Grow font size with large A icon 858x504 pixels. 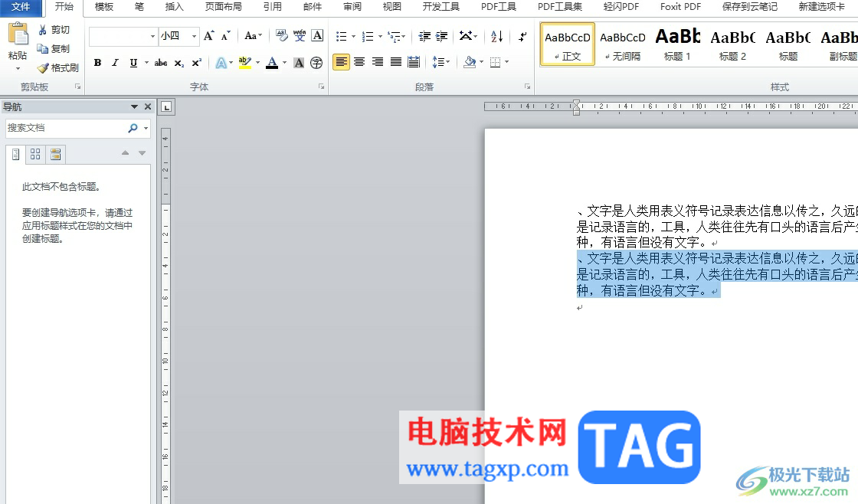pos(208,36)
